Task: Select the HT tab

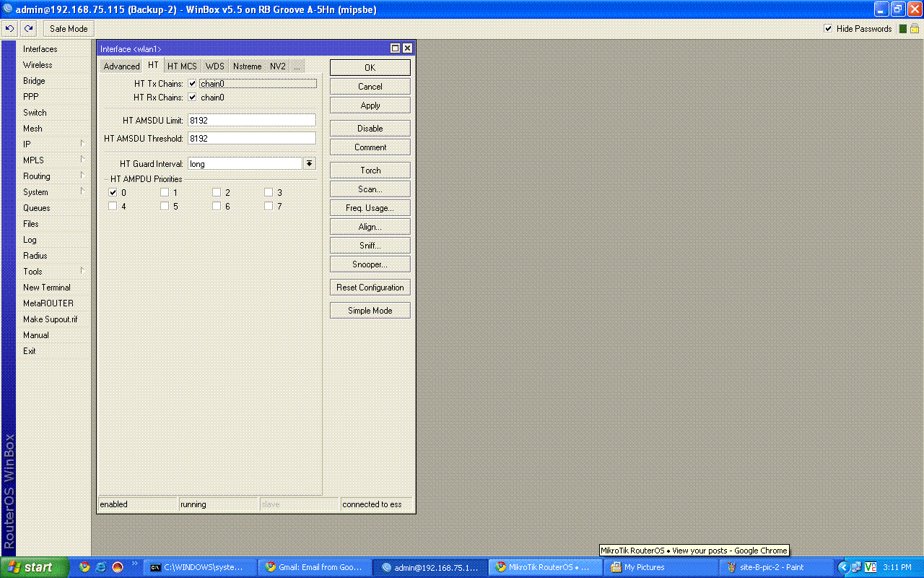Action: [x=153, y=65]
